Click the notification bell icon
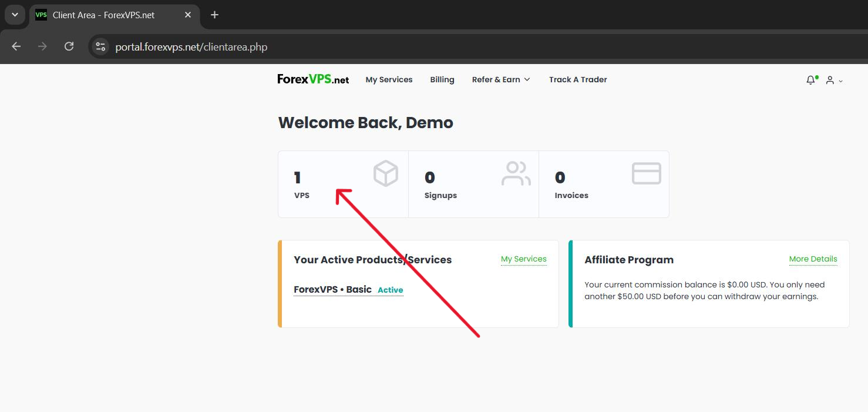 810,80
